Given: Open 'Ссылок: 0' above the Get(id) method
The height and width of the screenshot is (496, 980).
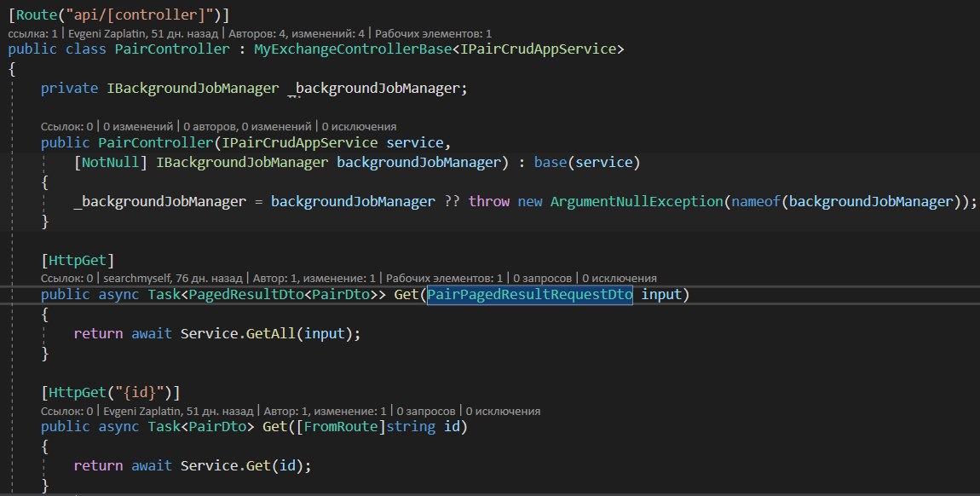Looking at the screenshot, I should [66, 412].
